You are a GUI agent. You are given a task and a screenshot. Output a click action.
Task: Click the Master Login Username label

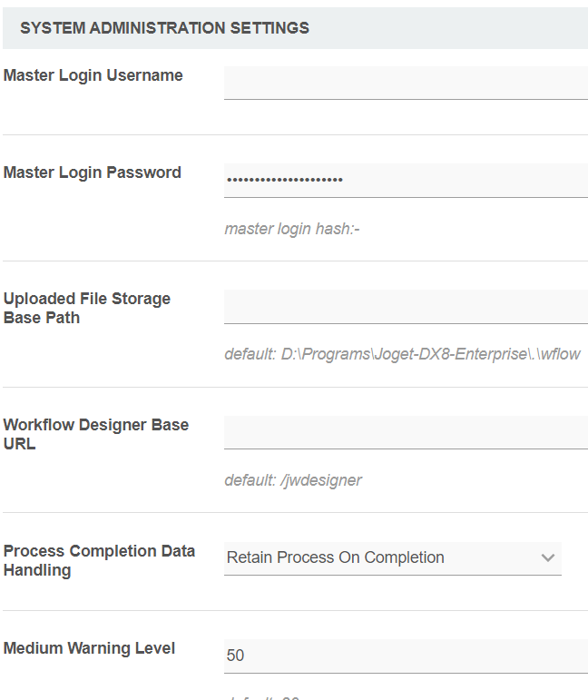tap(93, 75)
